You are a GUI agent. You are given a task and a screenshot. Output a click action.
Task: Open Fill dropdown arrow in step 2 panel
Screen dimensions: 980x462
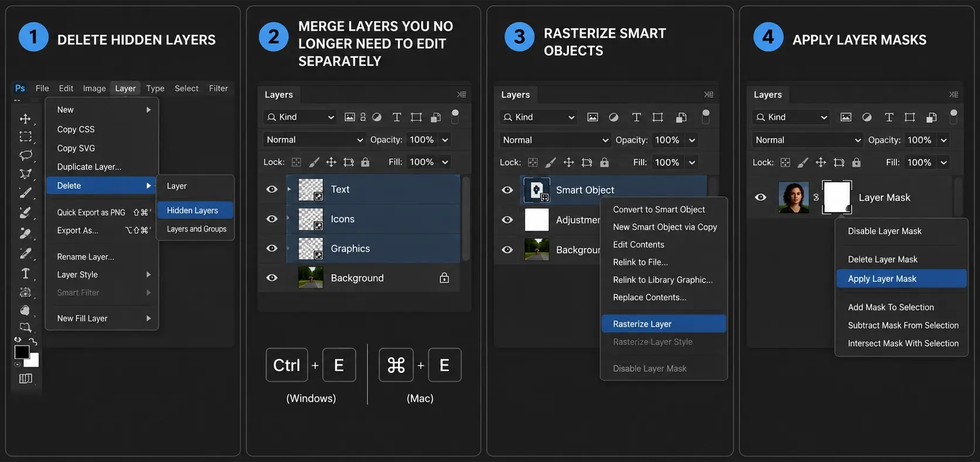[x=445, y=162]
